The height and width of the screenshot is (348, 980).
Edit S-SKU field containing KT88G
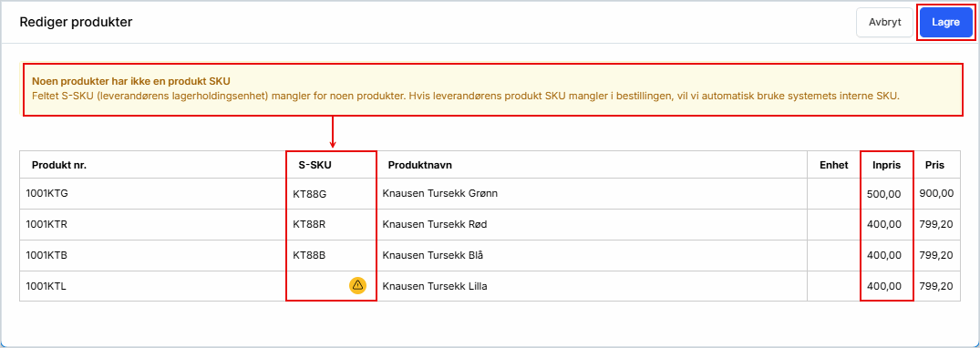click(x=331, y=194)
